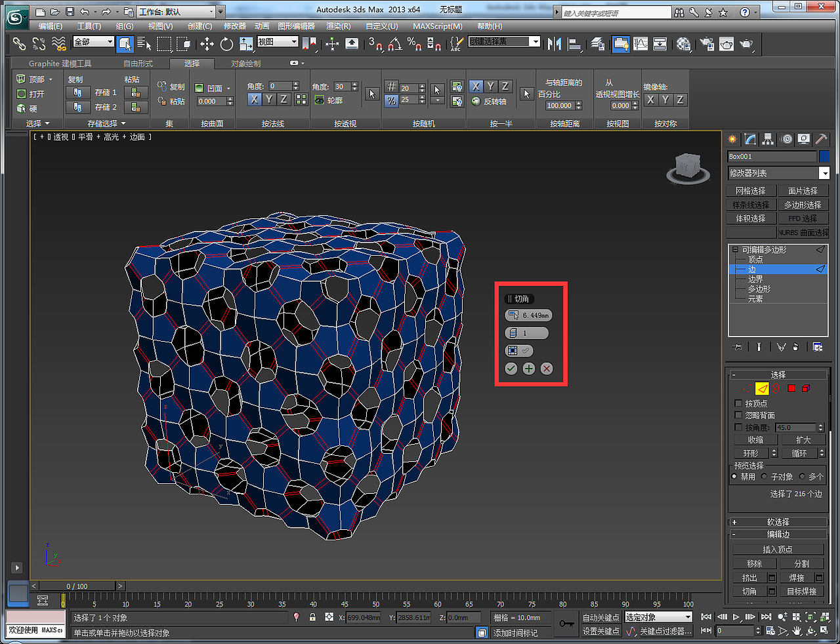Screen dimensions: 840x644
Task: Confirm chamfer with green check button
Action: pos(511,369)
